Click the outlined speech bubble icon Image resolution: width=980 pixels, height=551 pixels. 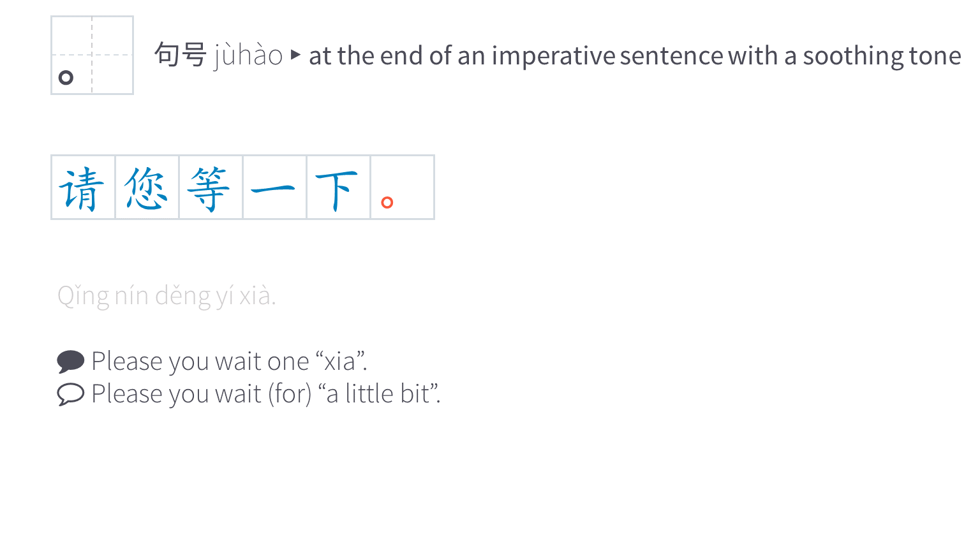coord(70,394)
